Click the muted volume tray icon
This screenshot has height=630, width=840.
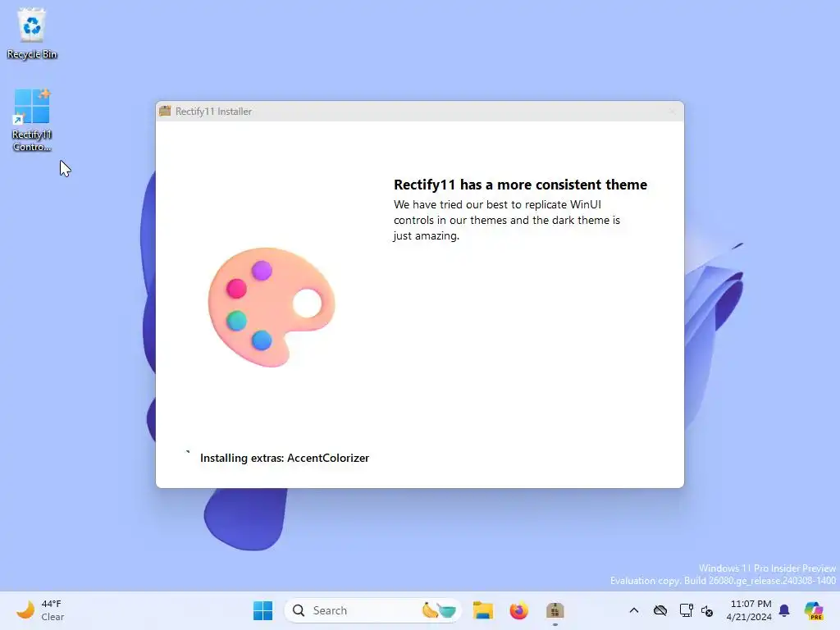(706, 610)
